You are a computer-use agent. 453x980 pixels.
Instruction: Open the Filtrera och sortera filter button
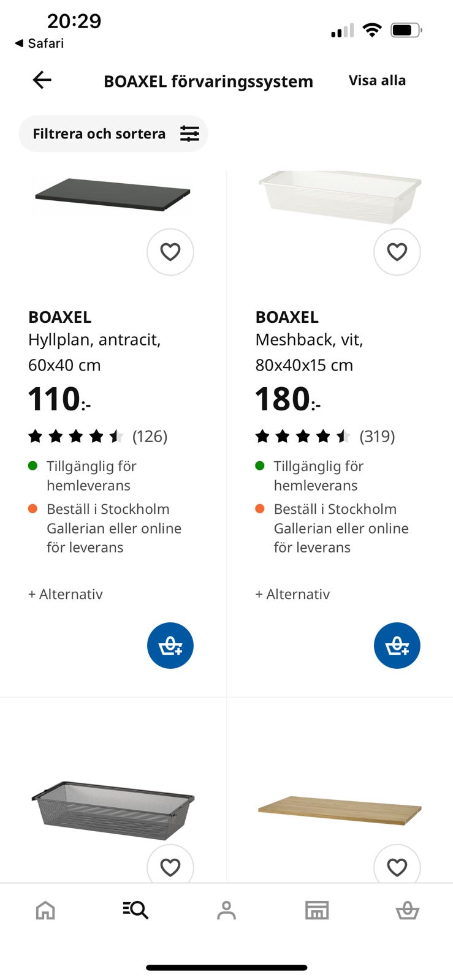(113, 134)
